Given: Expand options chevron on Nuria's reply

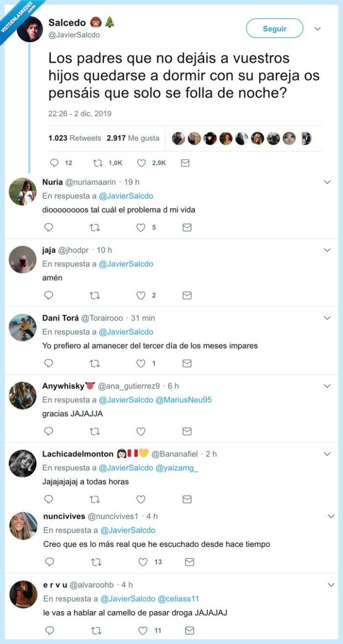Looking at the screenshot, I should tap(327, 182).
